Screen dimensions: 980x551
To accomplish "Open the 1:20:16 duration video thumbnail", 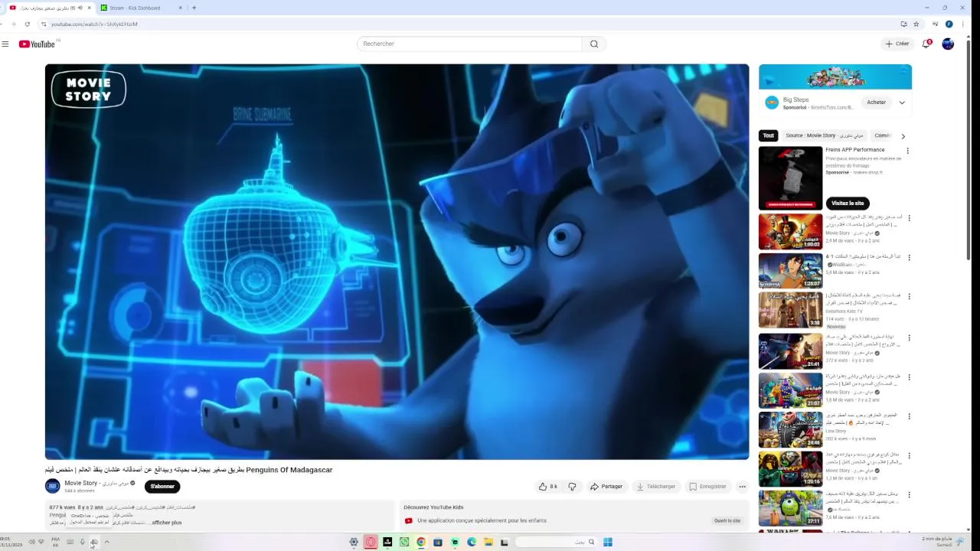I will (x=790, y=469).
